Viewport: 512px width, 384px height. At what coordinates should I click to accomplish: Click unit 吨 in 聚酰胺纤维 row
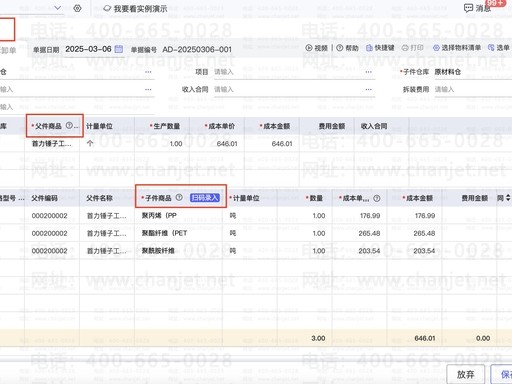click(x=233, y=250)
